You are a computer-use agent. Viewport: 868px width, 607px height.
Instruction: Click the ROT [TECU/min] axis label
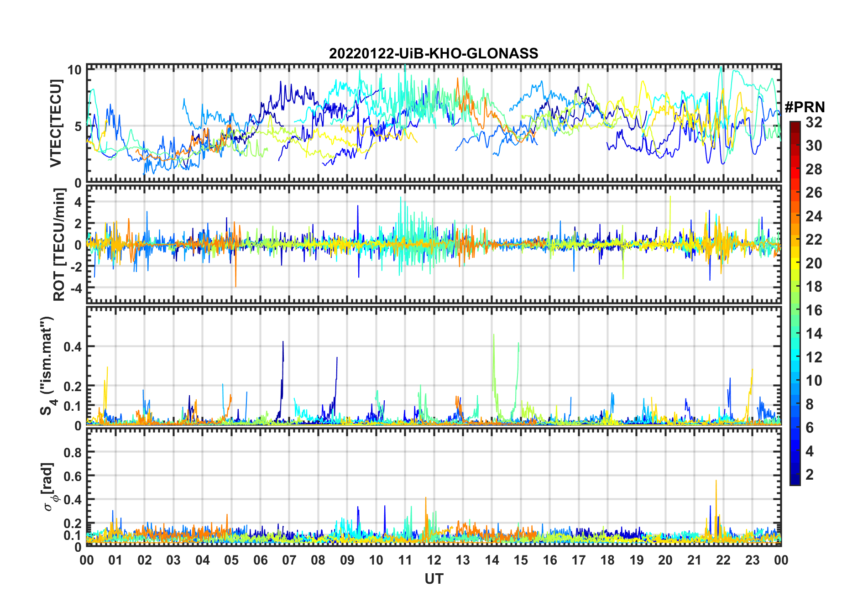click(58, 244)
